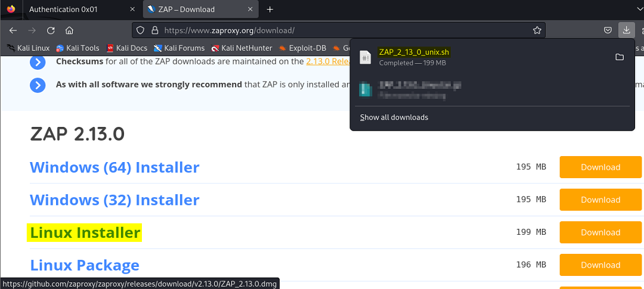Open the Kali Docs bookmark

pyautogui.click(x=126, y=48)
